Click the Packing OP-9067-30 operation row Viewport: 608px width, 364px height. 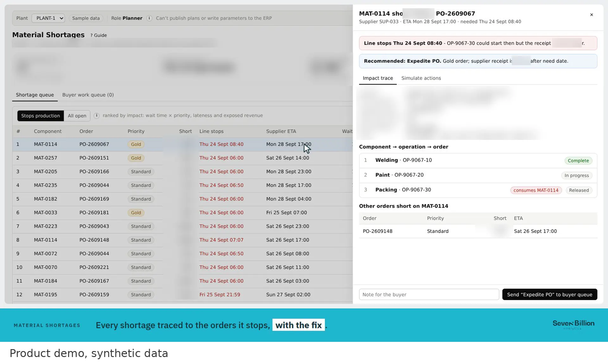478,190
